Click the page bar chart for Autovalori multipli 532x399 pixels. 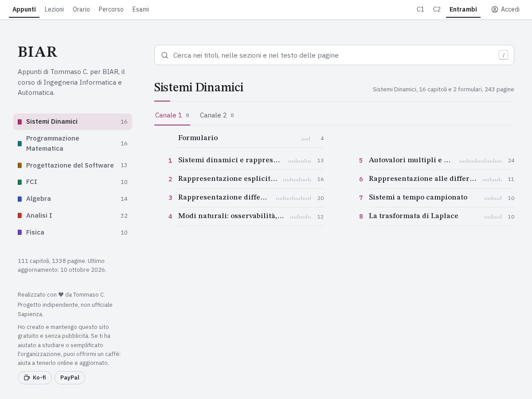(x=481, y=160)
